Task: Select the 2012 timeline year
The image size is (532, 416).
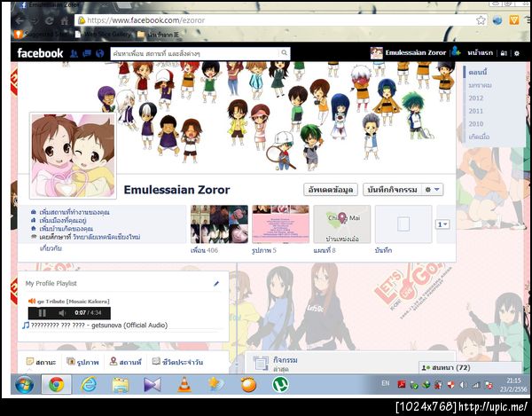Action: click(x=475, y=98)
